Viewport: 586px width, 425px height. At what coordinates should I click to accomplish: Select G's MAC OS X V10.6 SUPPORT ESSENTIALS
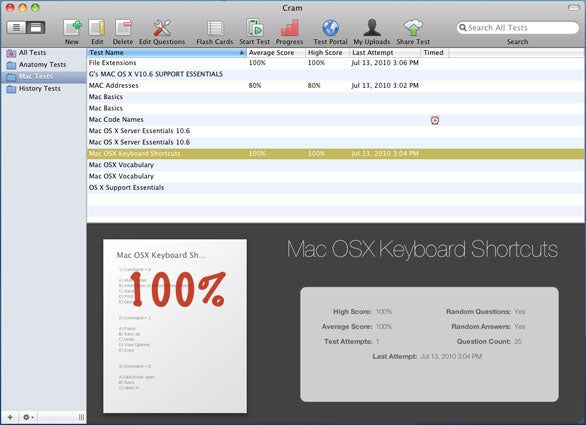coord(336,74)
